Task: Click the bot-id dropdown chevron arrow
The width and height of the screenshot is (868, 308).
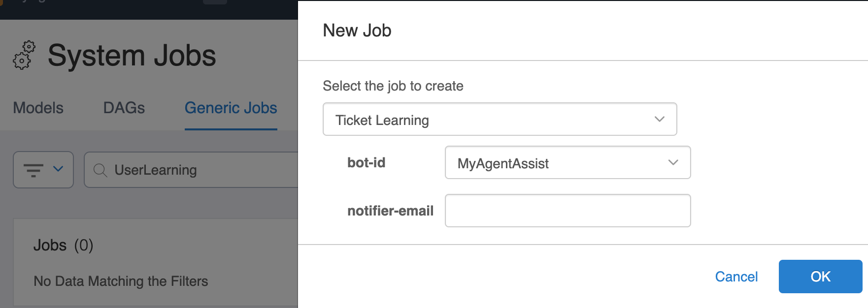Action: tap(673, 162)
